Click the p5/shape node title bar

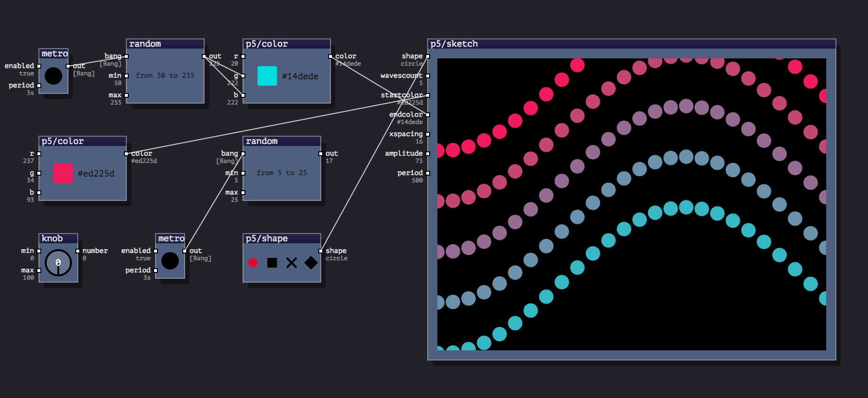tap(282, 238)
